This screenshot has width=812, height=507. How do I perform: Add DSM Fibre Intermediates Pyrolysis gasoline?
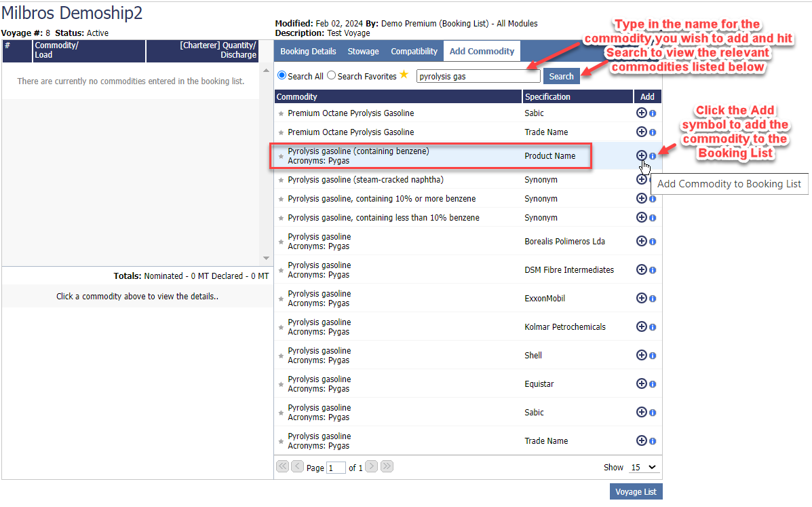[x=641, y=269]
